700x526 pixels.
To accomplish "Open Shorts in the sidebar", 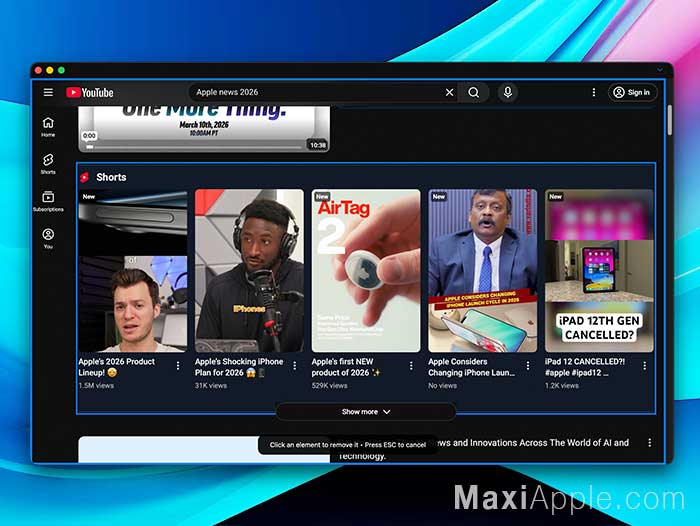I will (48, 164).
